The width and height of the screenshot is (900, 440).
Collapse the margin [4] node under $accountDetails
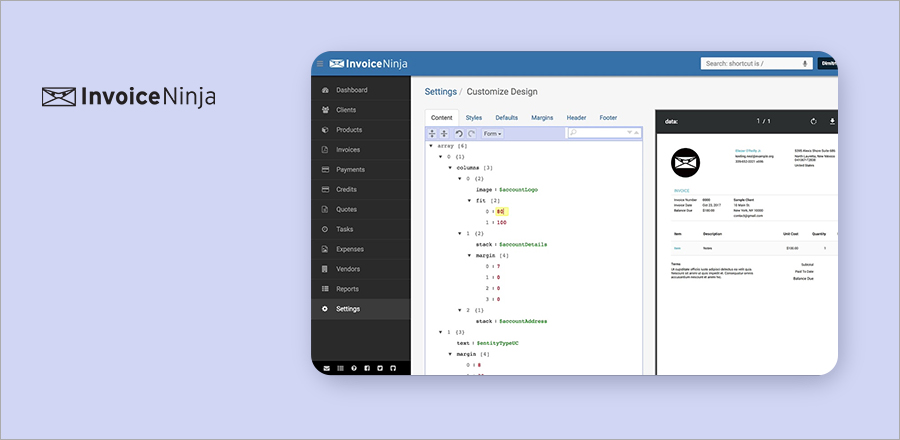pyautogui.click(x=470, y=255)
